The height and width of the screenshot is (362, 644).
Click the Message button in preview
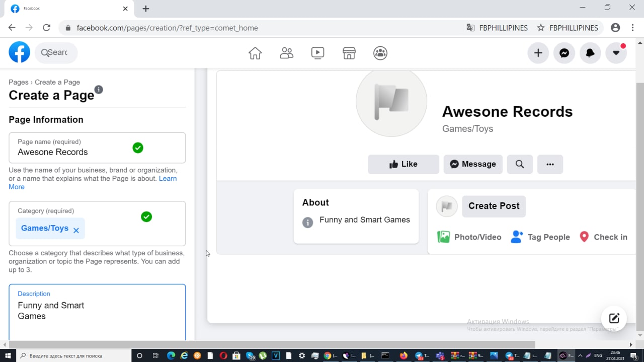(x=473, y=164)
